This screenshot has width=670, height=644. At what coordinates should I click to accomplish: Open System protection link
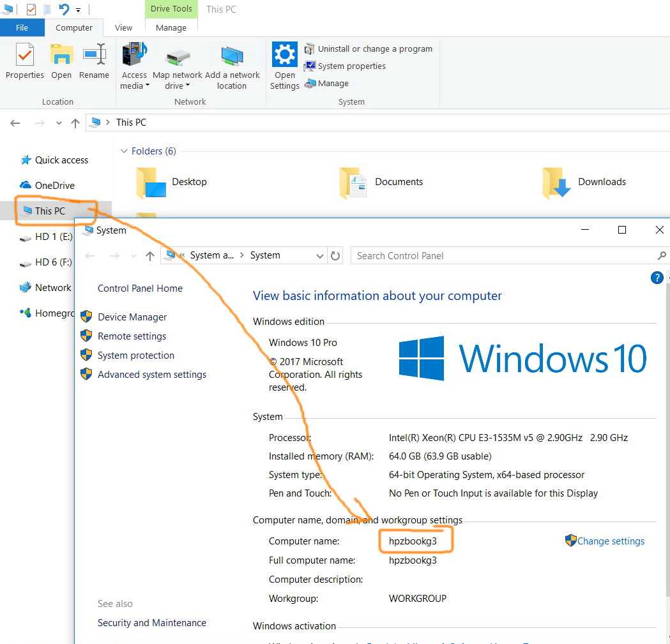[x=136, y=356]
